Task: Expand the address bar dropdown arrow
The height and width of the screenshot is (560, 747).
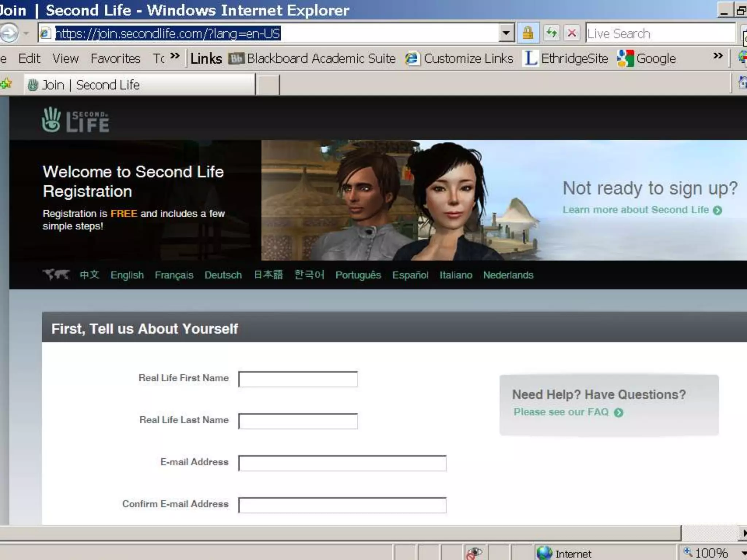Action: (x=506, y=33)
